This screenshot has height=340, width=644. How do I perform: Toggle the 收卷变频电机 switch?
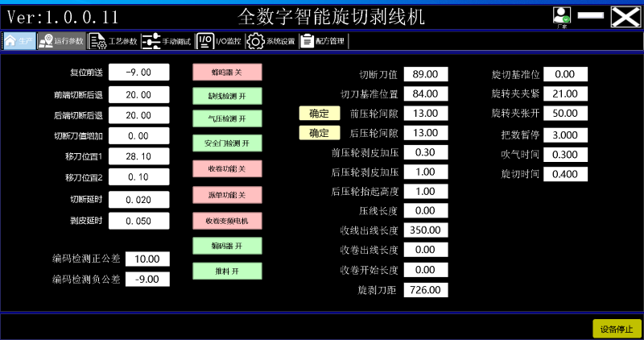tap(227, 221)
